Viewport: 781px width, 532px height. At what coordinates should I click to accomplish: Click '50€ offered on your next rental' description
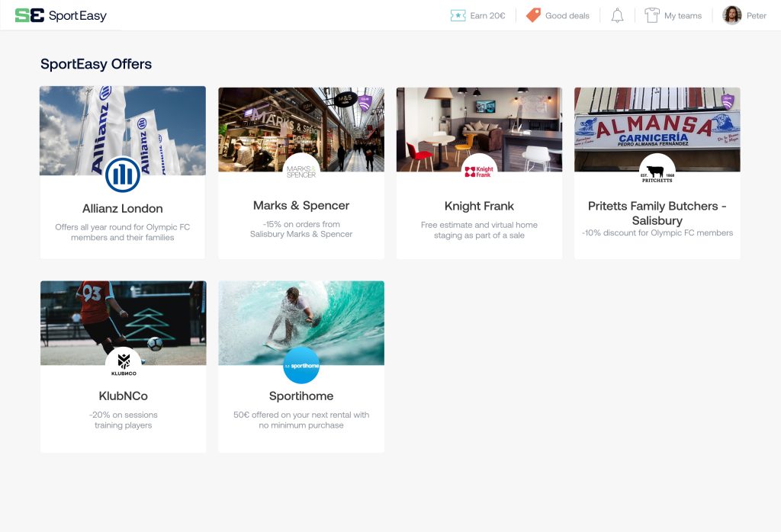coord(301,420)
